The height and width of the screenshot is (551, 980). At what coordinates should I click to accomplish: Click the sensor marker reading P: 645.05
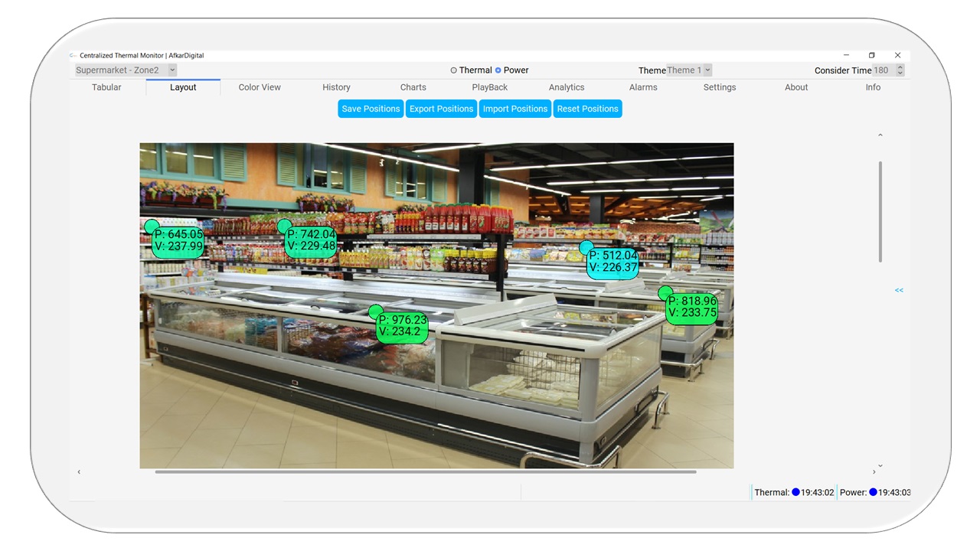[x=178, y=240]
